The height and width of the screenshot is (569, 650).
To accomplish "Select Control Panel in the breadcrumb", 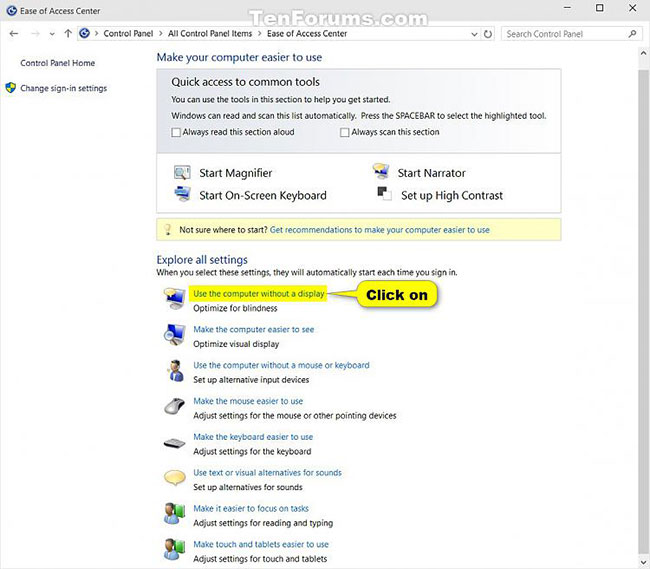I will tap(128, 34).
